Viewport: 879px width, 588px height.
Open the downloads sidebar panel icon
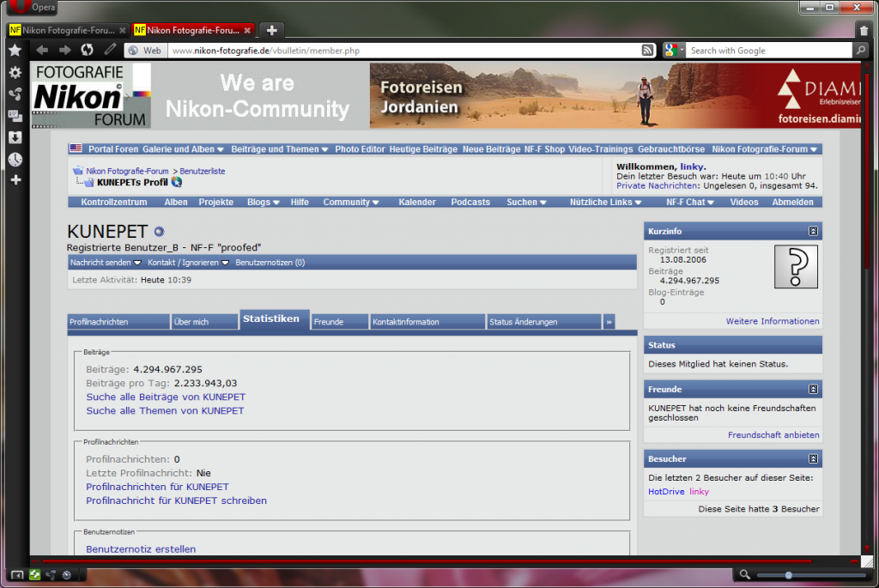pos(15,137)
